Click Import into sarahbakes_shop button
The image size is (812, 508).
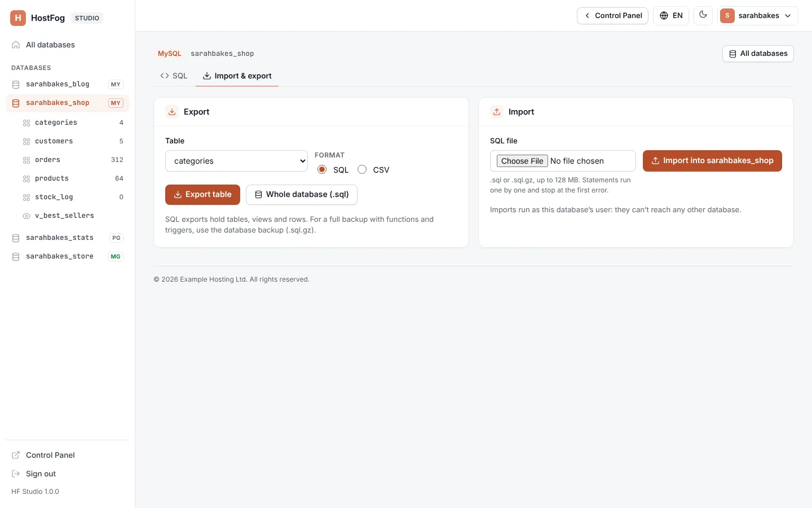coord(712,161)
